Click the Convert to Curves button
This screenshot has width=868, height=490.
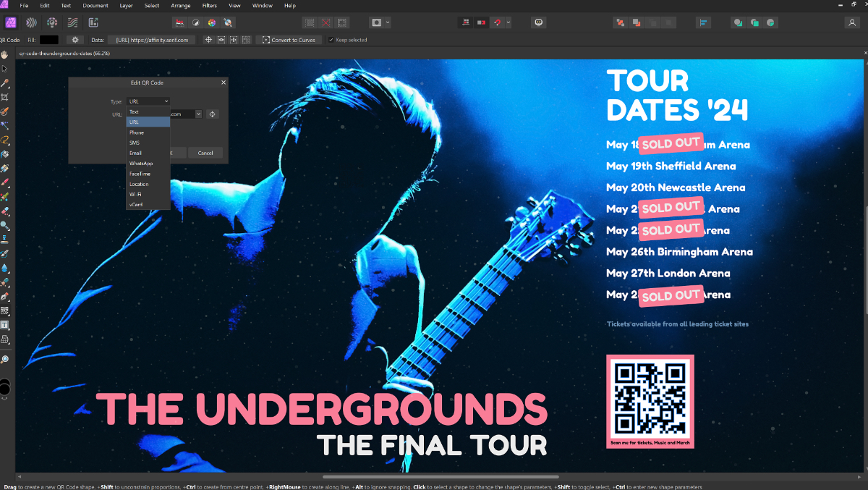(289, 40)
